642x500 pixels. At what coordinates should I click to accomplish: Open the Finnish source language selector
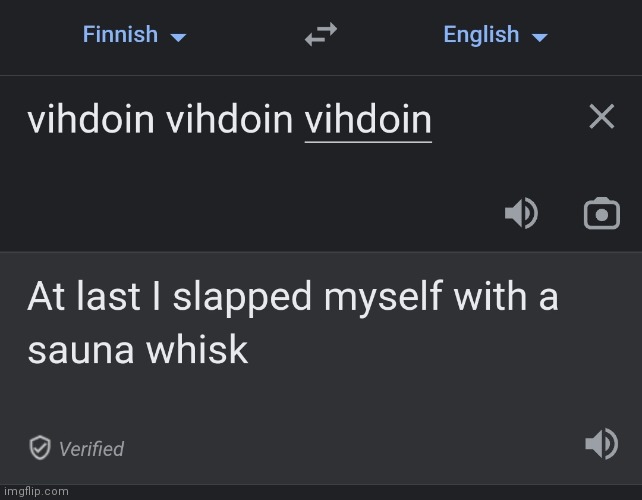point(134,34)
